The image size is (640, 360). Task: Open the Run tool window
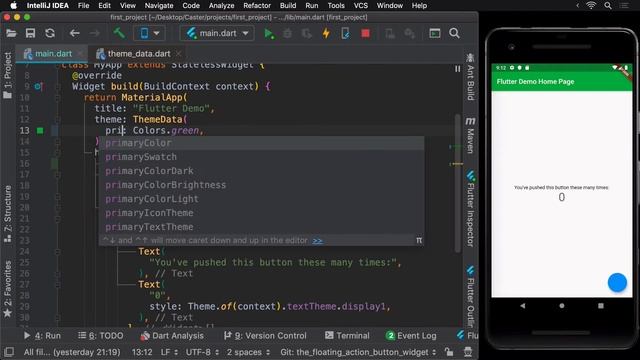pos(42,336)
